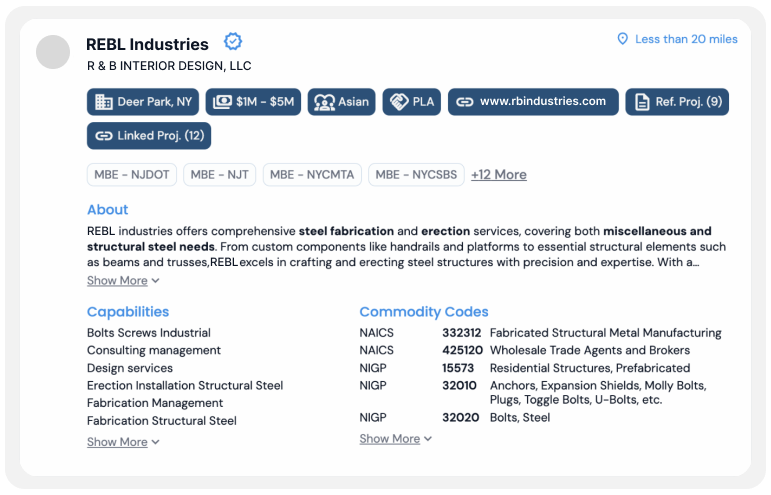The image size is (771, 495).
Task: Select Erection Installation Structural Steel capability
Action: (x=185, y=385)
